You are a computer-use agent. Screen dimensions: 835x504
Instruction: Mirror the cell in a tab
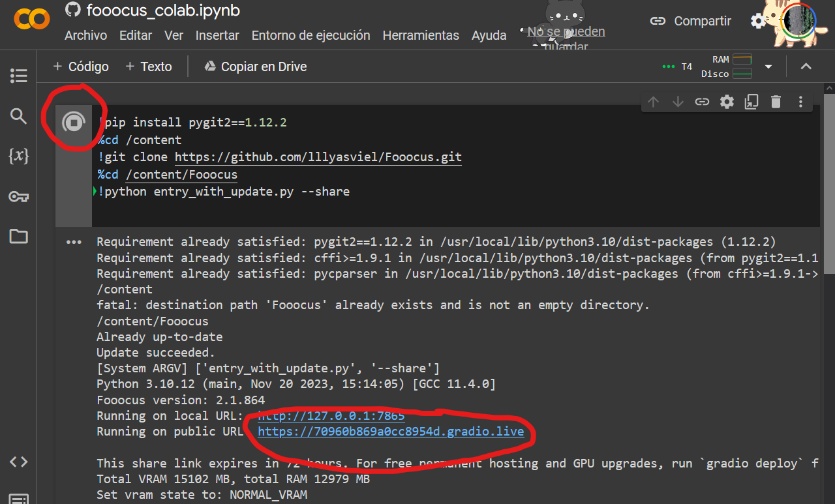751,102
